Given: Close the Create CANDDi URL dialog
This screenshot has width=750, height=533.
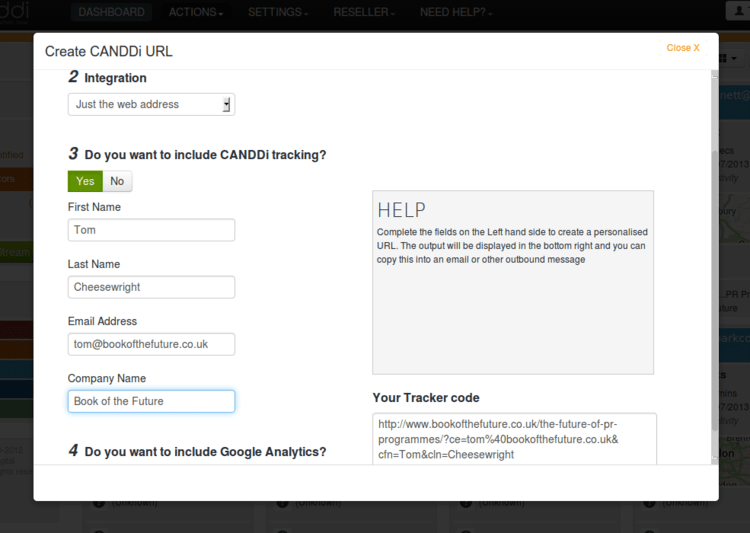Looking at the screenshot, I should coord(683,48).
